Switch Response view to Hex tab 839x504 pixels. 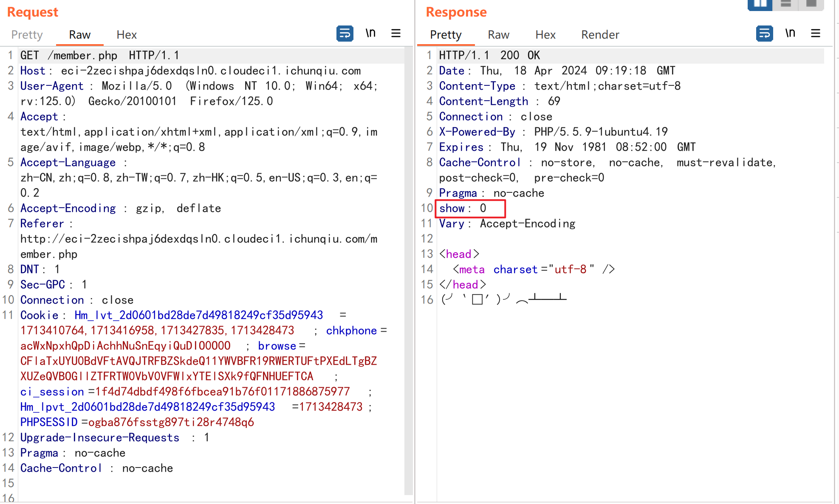pos(545,35)
